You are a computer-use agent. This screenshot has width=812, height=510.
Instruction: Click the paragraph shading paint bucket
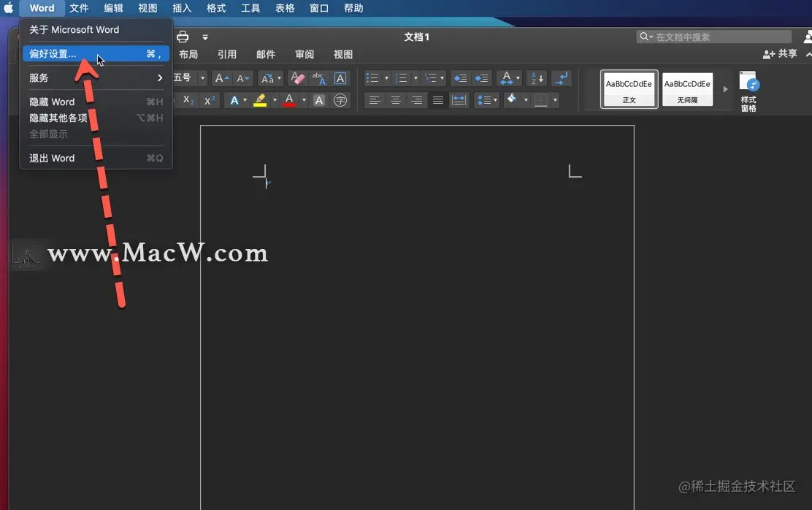512,99
